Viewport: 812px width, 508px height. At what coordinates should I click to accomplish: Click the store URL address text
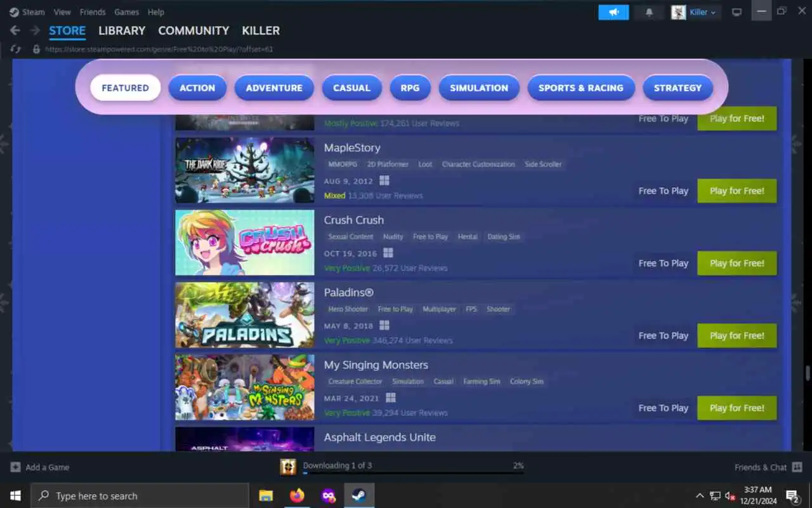pos(159,49)
